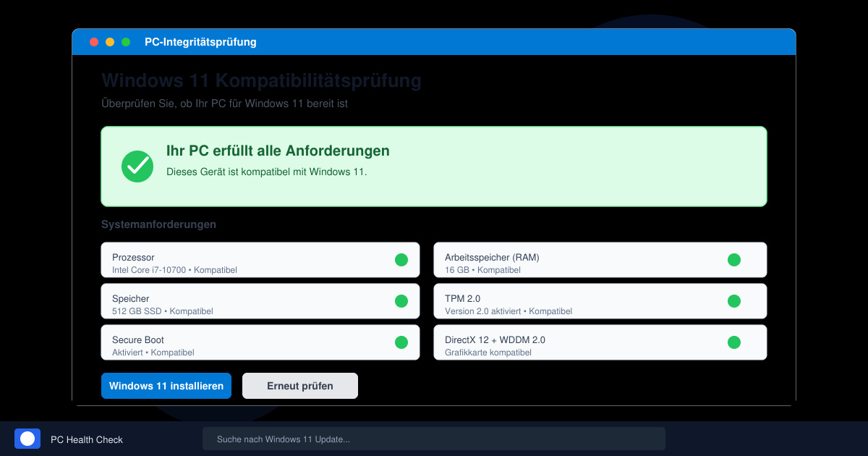The height and width of the screenshot is (456, 868).
Task: Click the Prozessor green status dot
Action: point(401,260)
